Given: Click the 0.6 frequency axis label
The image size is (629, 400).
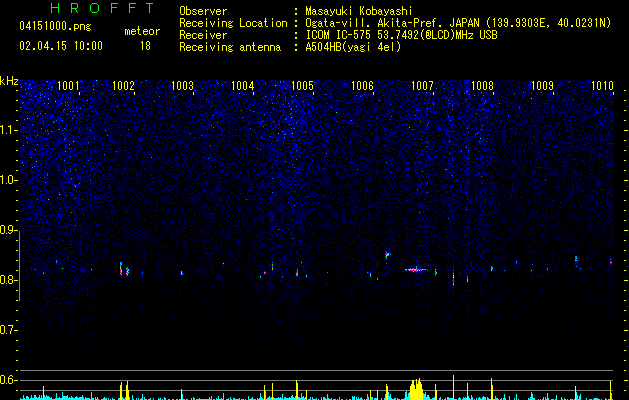Looking at the screenshot, I should (x=8, y=380).
